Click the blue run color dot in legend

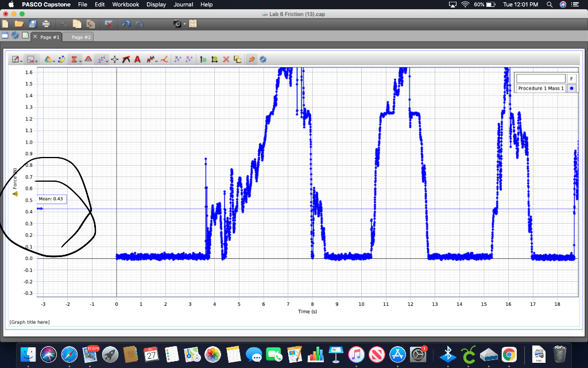[x=571, y=88]
